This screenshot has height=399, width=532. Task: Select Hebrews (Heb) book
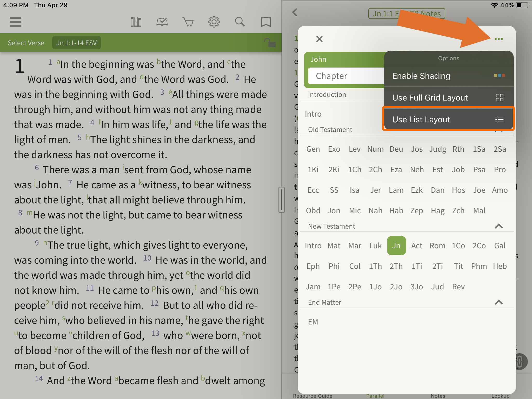[x=500, y=266]
